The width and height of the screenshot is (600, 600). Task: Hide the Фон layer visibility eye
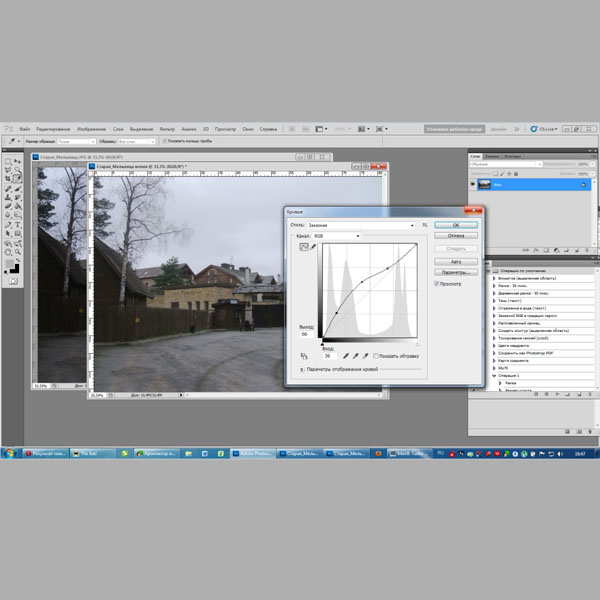click(473, 184)
